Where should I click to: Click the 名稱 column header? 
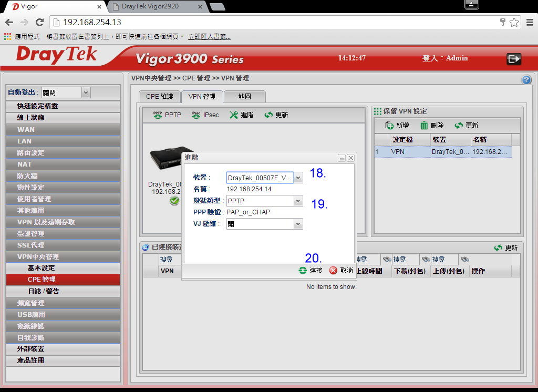click(x=491, y=140)
